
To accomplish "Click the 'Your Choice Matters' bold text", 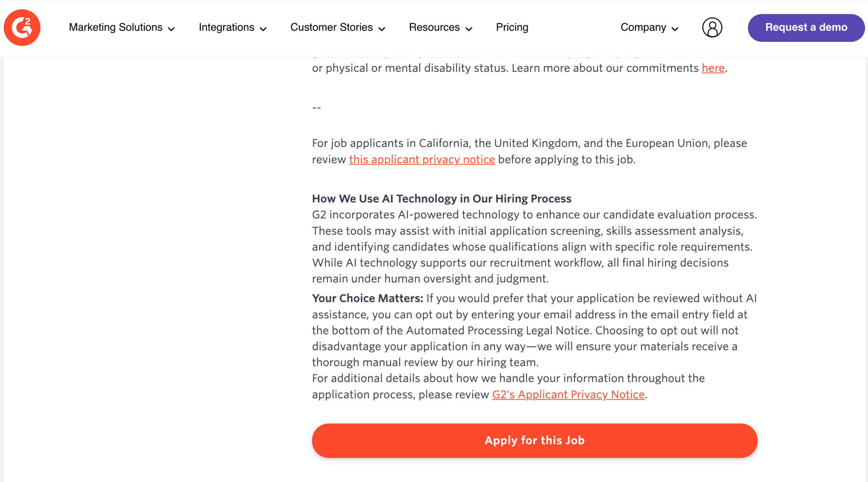I will coord(367,298).
